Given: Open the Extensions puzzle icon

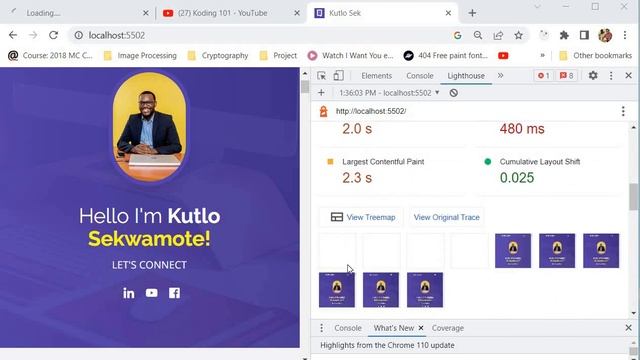Looking at the screenshot, I should (564, 36).
